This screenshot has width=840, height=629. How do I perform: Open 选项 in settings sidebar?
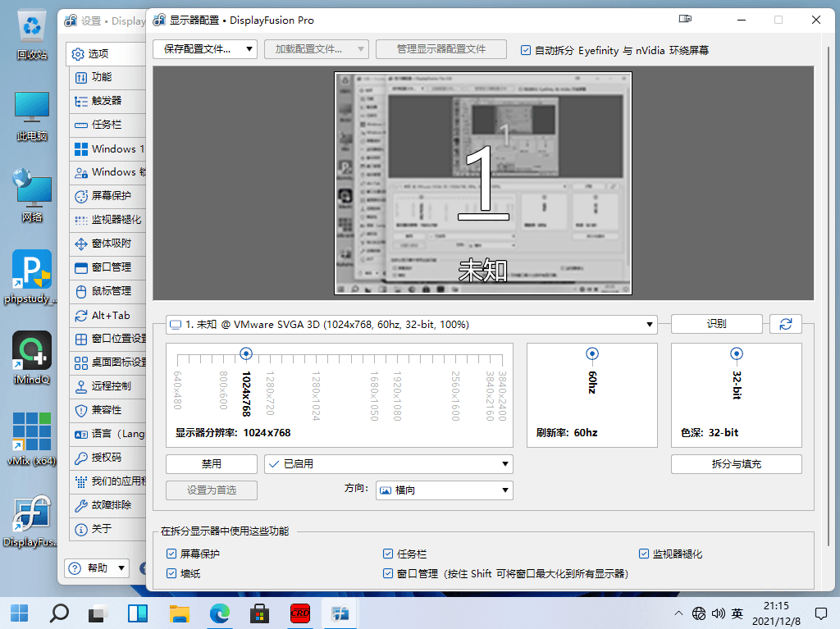pos(106,53)
